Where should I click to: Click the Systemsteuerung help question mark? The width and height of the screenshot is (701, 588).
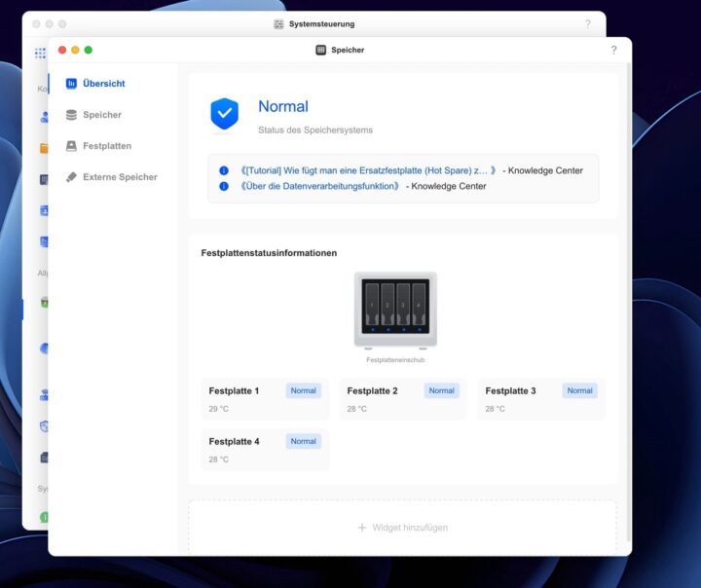tap(587, 23)
